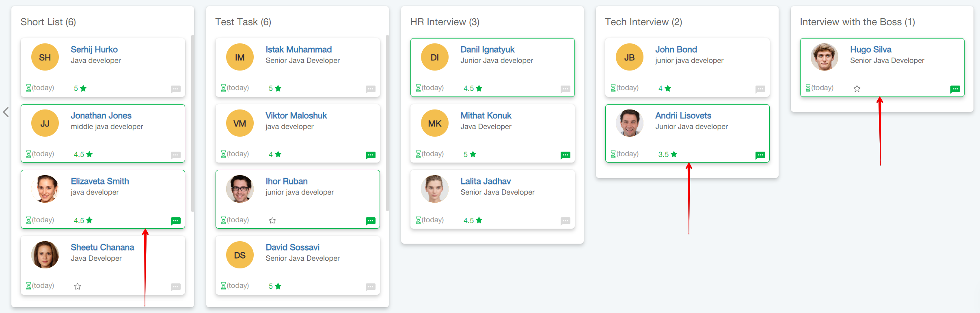The image size is (980, 313).
Task: Click 5-star rating on David Sossavi card
Action: point(275,286)
